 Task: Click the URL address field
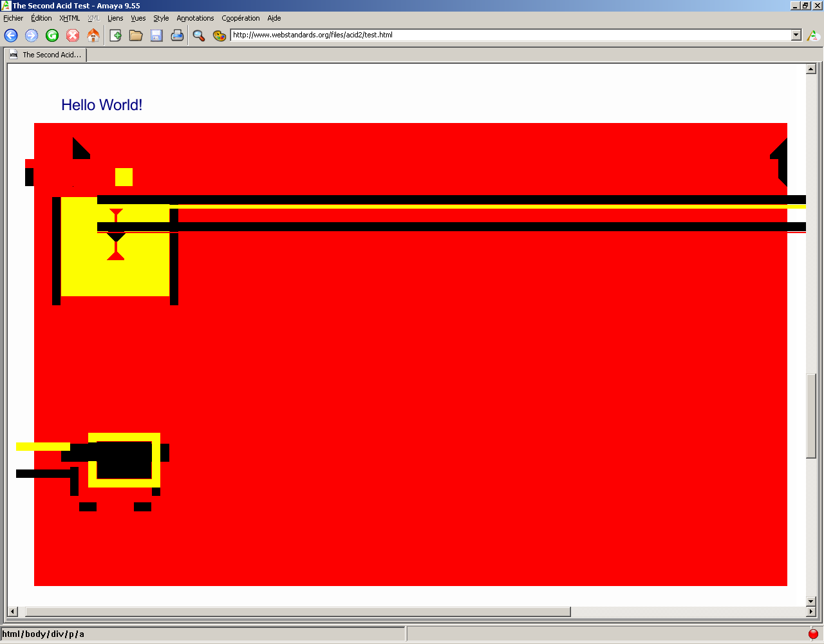click(x=511, y=35)
